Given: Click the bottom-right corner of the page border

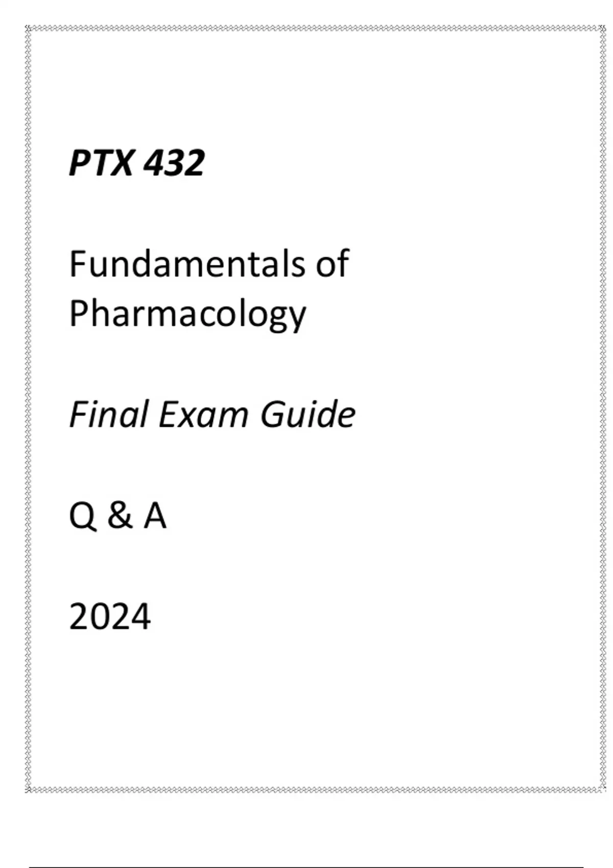Looking at the screenshot, I should [602, 789].
